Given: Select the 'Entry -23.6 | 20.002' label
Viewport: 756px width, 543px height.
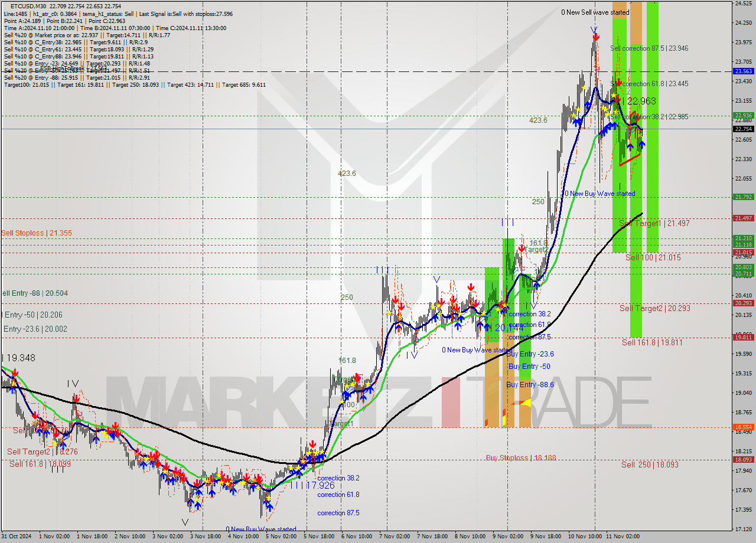Looking at the screenshot, I should click(x=35, y=329).
